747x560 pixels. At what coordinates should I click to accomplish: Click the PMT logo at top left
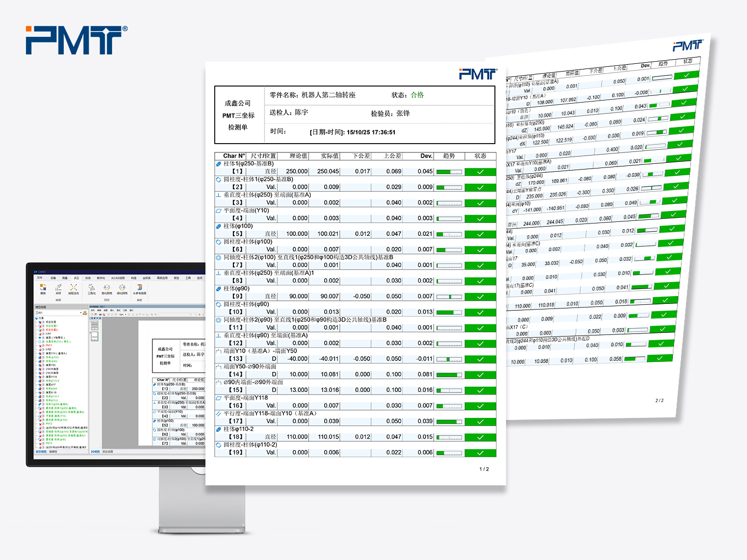76,40
